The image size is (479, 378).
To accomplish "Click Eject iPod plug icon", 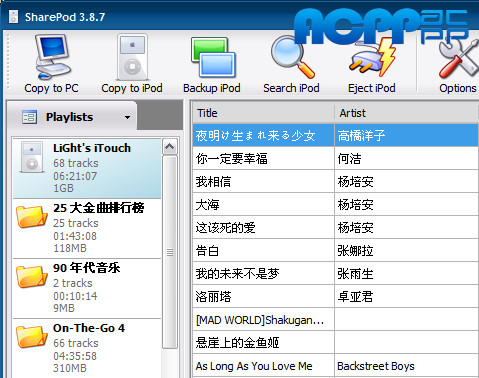I will (372, 57).
